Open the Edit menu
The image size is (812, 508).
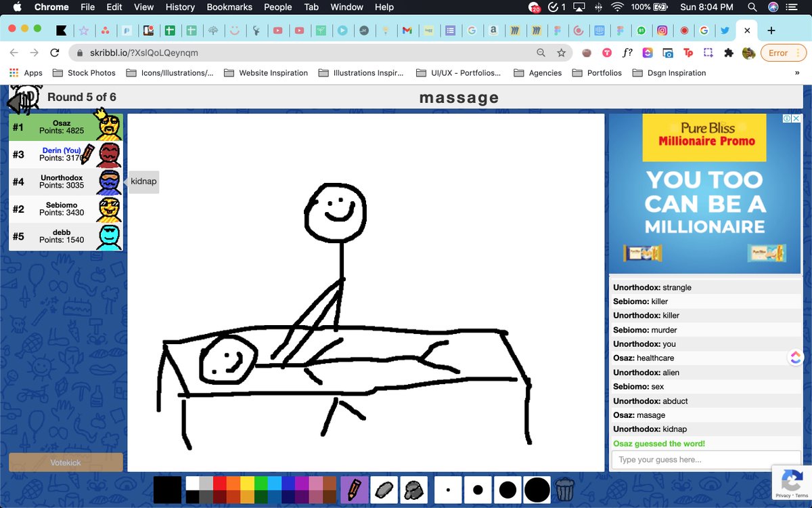(x=114, y=7)
